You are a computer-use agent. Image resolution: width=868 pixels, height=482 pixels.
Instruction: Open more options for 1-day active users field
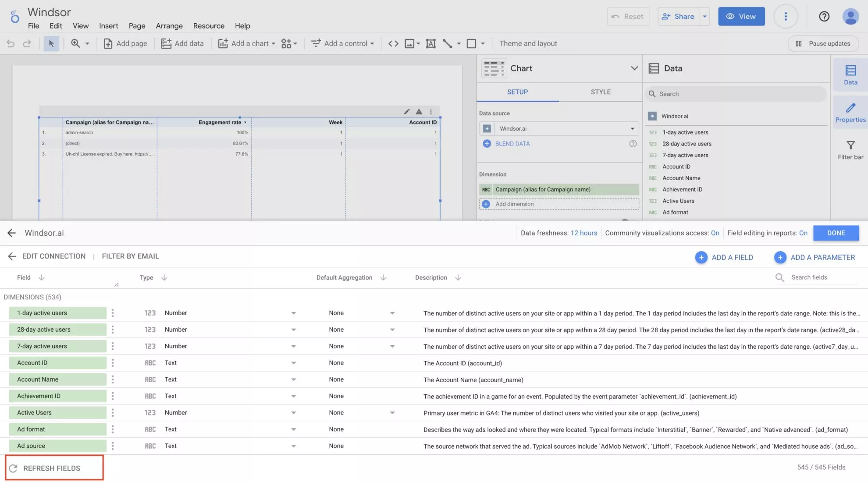point(113,313)
